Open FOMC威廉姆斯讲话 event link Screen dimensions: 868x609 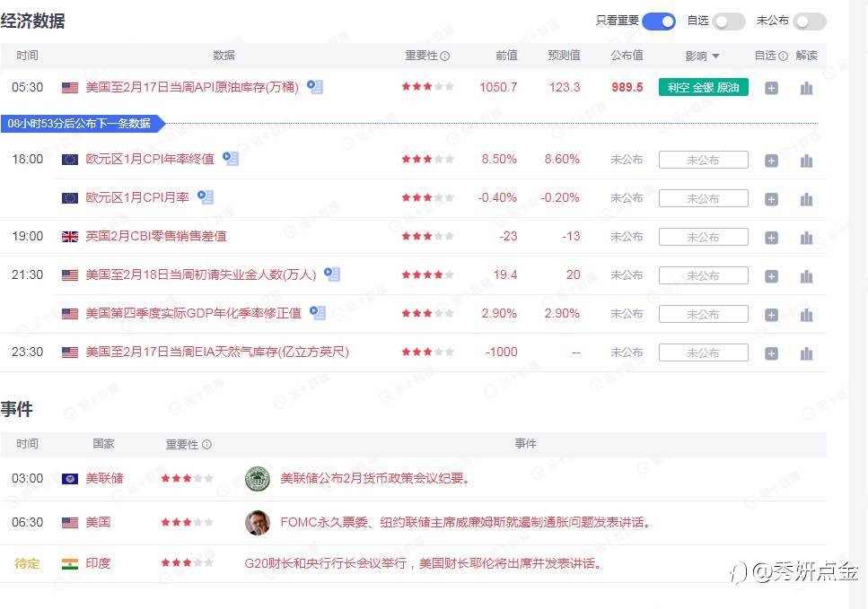tap(466, 522)
